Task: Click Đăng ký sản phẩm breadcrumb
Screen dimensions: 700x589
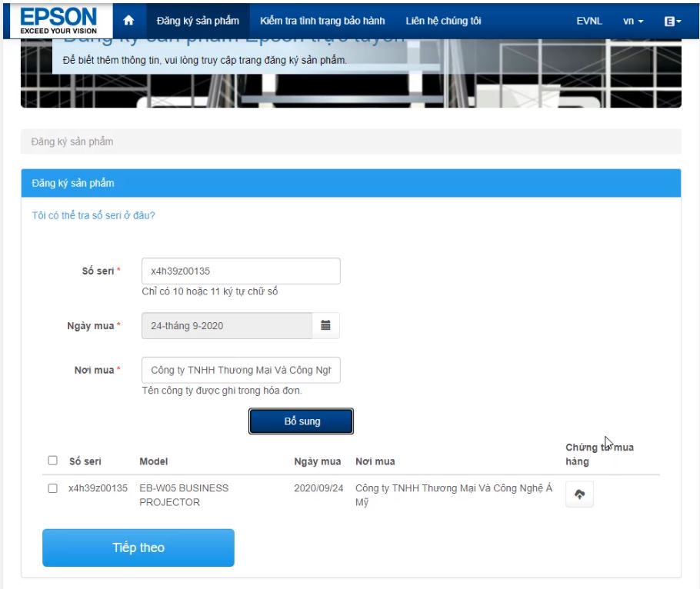Action: click(72, 141)
